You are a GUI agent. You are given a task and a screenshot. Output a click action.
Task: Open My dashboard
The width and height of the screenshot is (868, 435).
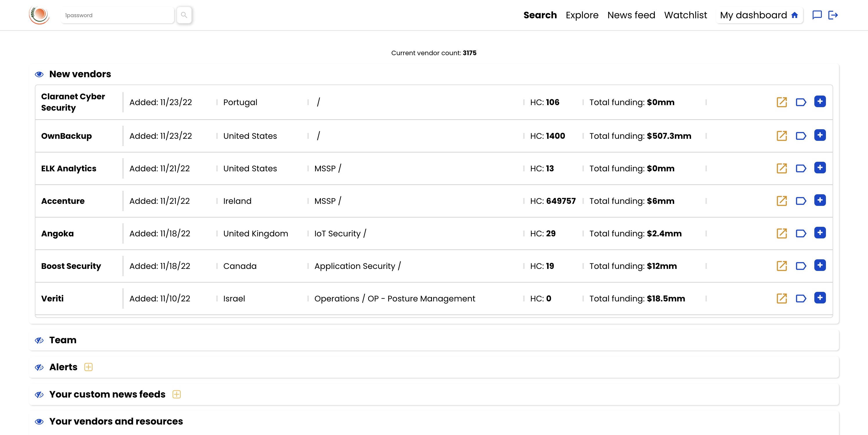tap(759, 15)
